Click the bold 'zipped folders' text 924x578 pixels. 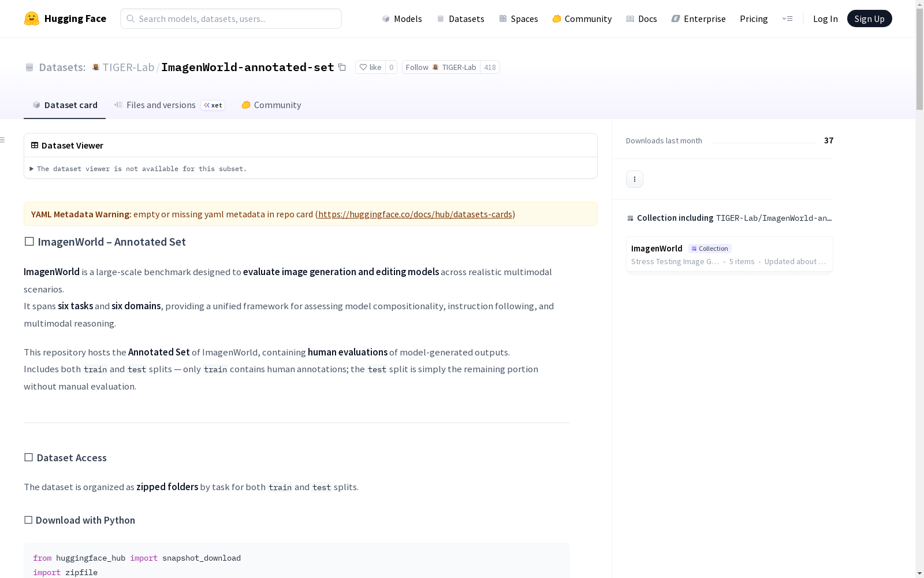coord(167,487)
